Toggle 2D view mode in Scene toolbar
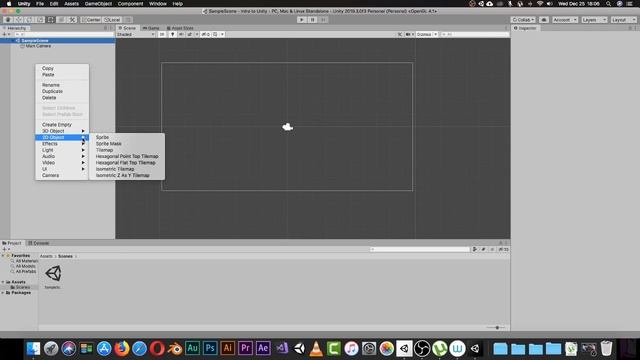 point(162,34)
